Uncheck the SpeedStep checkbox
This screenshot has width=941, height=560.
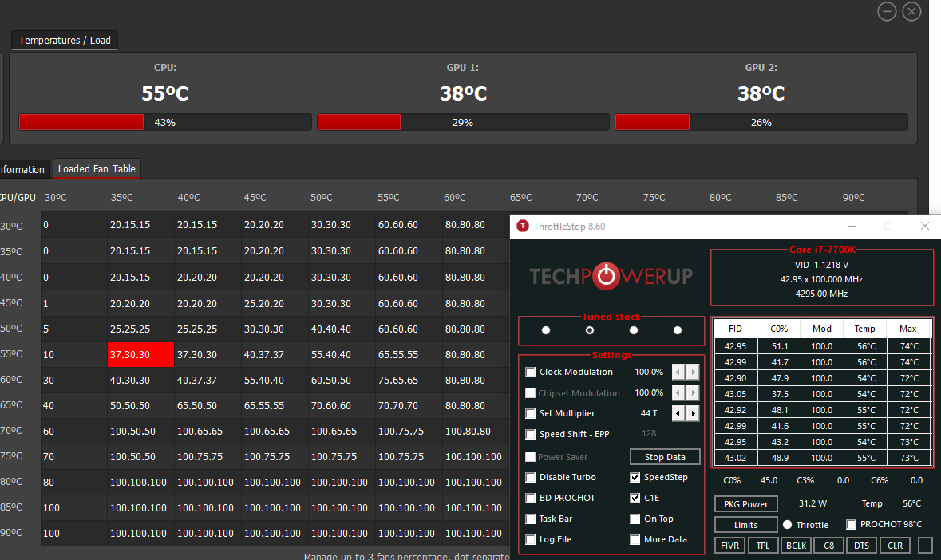[x=635, y=478]
